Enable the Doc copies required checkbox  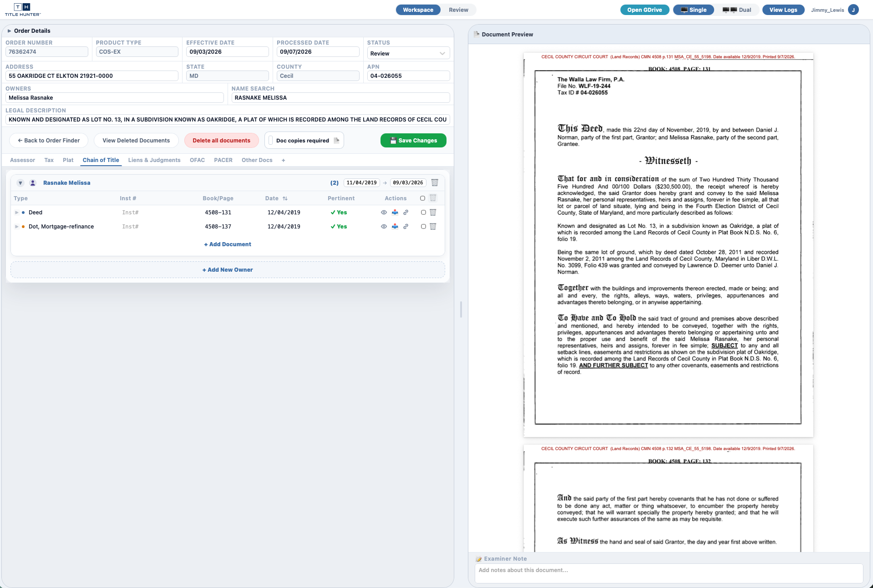pyautogui.click(x=271, y=141)
